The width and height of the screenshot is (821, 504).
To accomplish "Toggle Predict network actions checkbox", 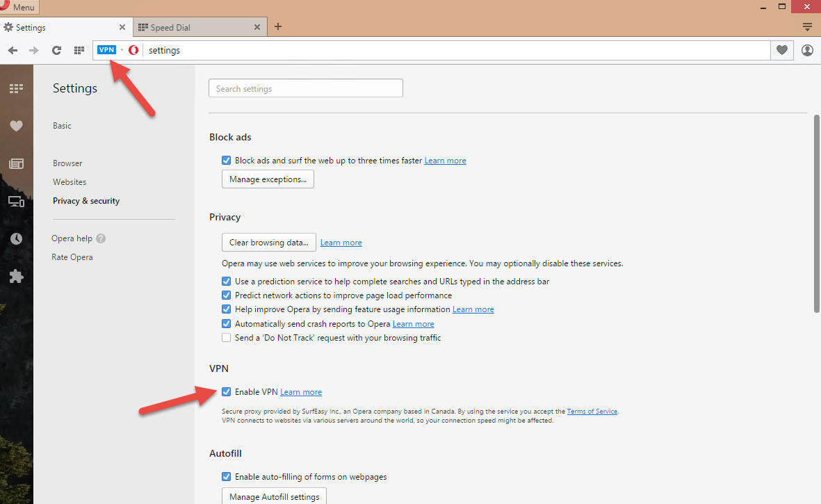I will coord(226,295).
